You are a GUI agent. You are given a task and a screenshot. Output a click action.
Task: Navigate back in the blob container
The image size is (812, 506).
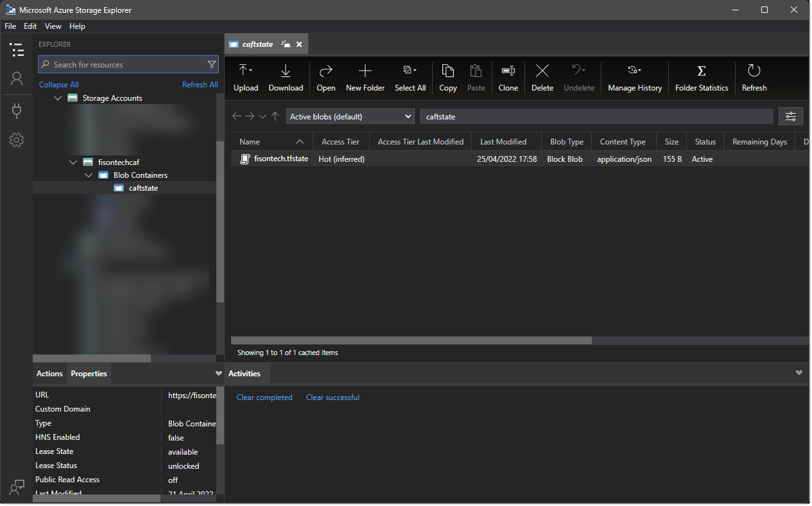tap(236, 116)
